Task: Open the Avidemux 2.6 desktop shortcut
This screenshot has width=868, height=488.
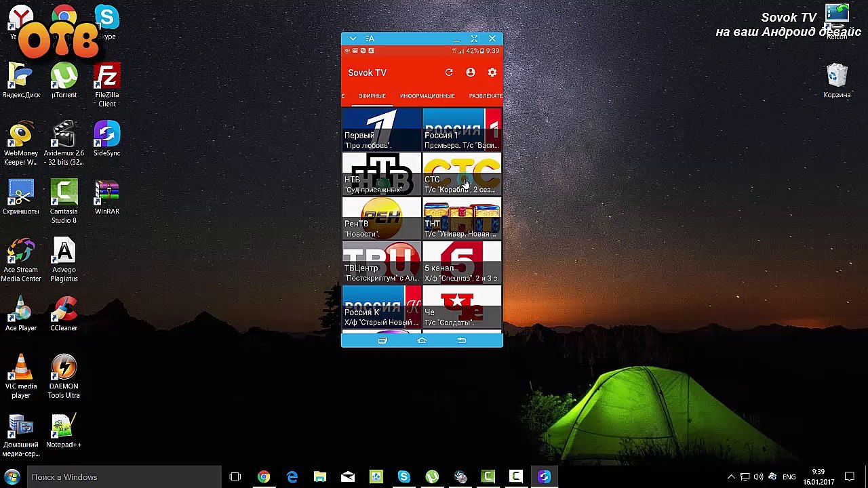Action: [x=64, y=144]
